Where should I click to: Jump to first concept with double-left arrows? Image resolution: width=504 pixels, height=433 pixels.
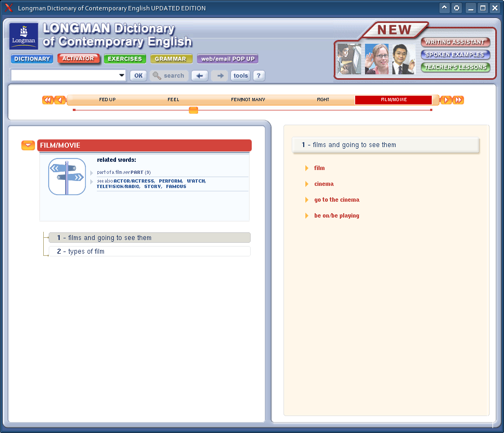click(48, 100)
